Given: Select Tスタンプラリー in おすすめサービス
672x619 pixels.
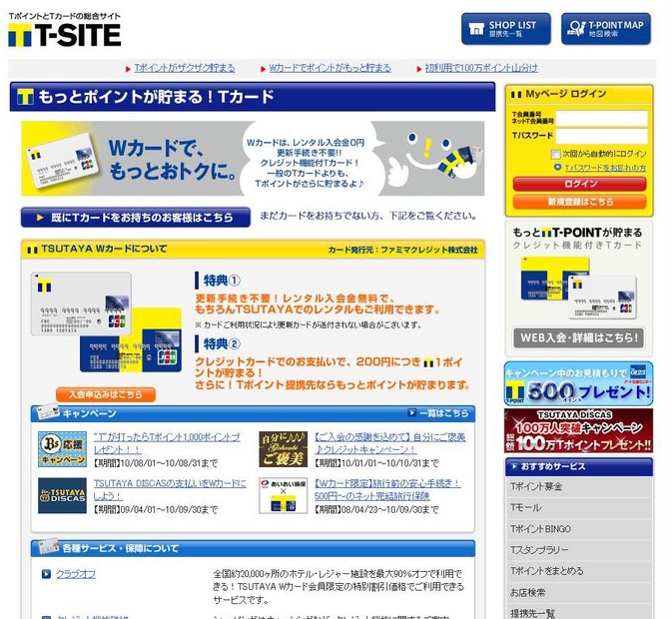Looking at the screenshot, I should (x=579, y=550).
